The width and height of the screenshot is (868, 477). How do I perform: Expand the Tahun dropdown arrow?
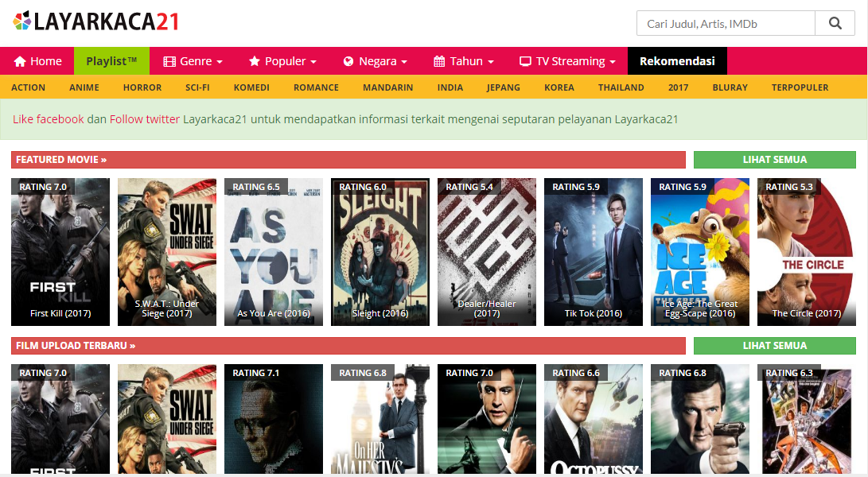(490, 62)
